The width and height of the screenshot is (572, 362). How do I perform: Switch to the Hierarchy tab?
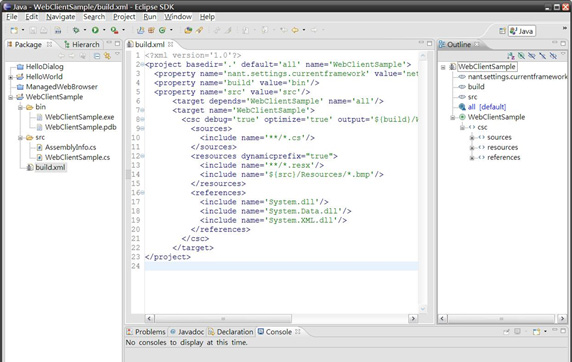[x=81, y=45]
